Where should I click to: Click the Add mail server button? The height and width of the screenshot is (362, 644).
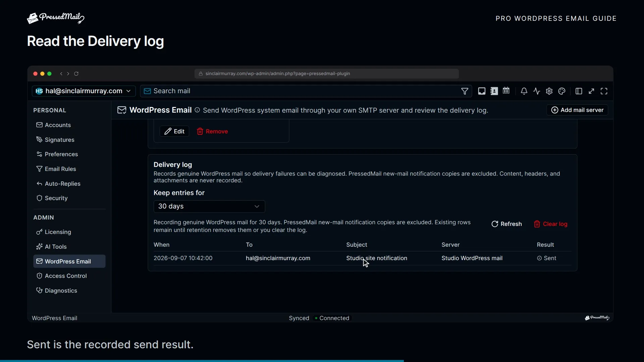577,110
